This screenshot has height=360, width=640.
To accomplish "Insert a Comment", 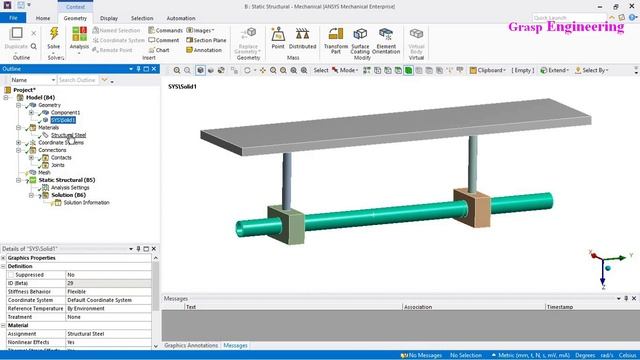I will 164,40.
